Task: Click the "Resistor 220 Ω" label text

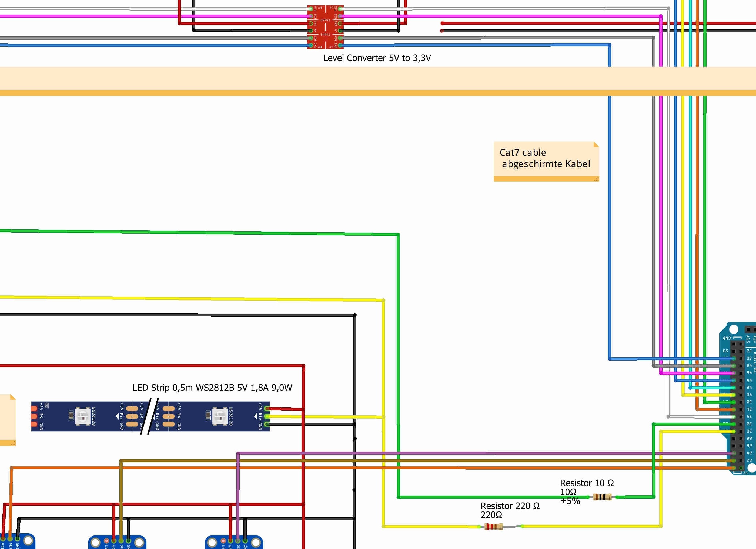Action: coord(510,506)
